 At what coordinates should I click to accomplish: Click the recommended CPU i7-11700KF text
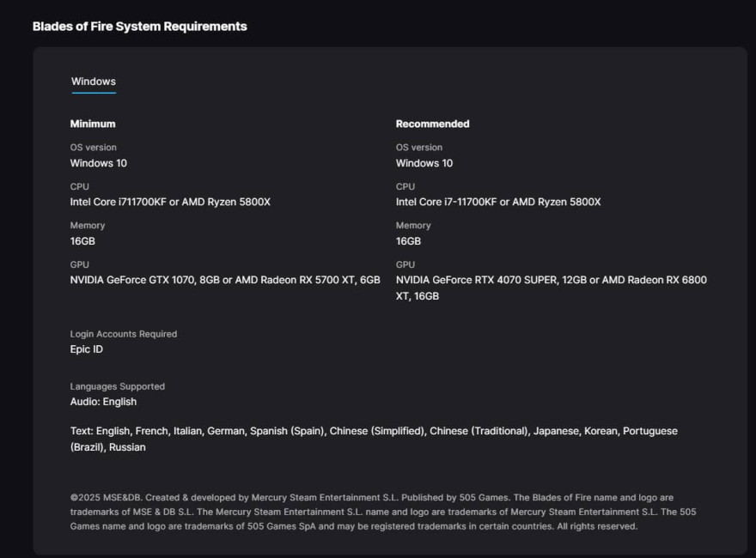pyautogui.click(x=498, y=202)
